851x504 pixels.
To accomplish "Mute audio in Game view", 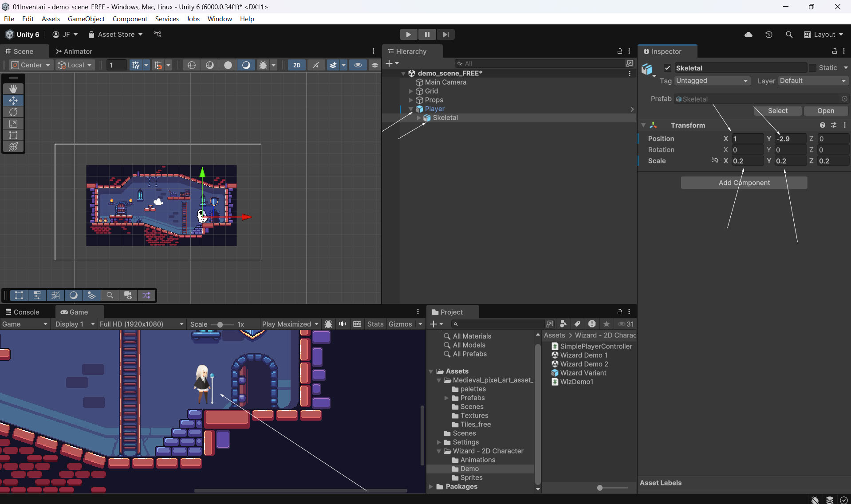I will pyautogui.click(x=343, y=324).
